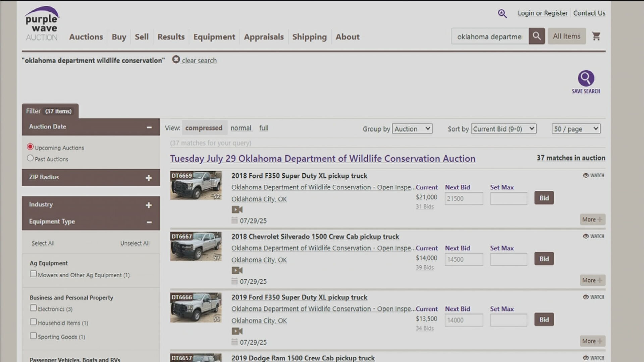Check the Sporting Goods filter box
This screenshot has height=362, width=644.
pos(33,336)
